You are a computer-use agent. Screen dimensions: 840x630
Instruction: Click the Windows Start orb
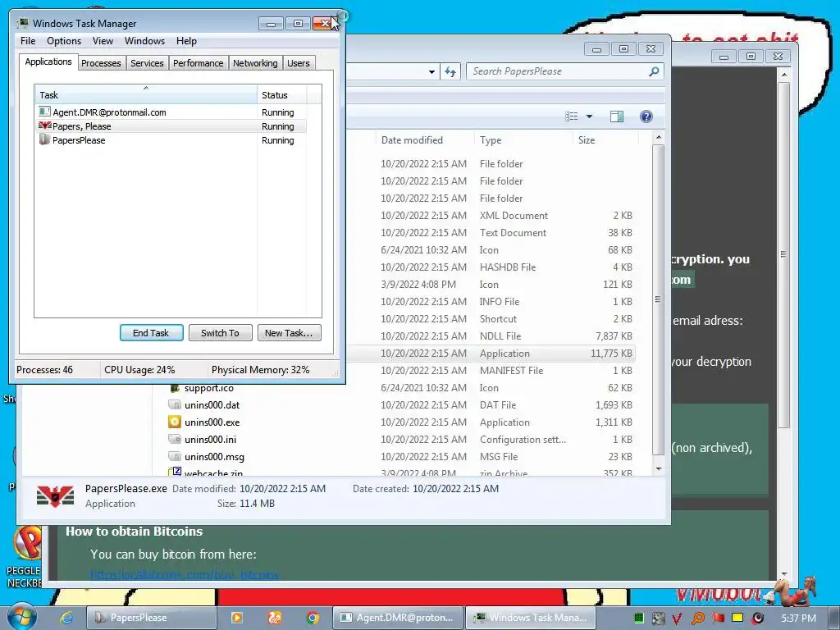pos(21,616)
